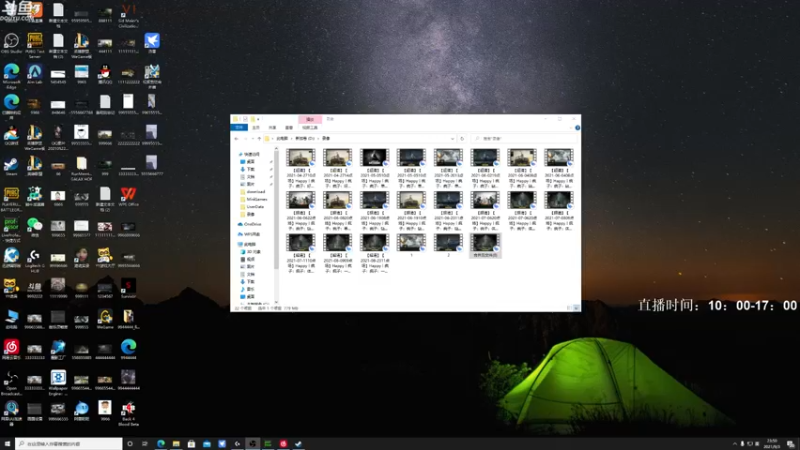Viewport: 800px width, 450px height.
Task: Click the Windows Start button
Action: tap(7, 444)
